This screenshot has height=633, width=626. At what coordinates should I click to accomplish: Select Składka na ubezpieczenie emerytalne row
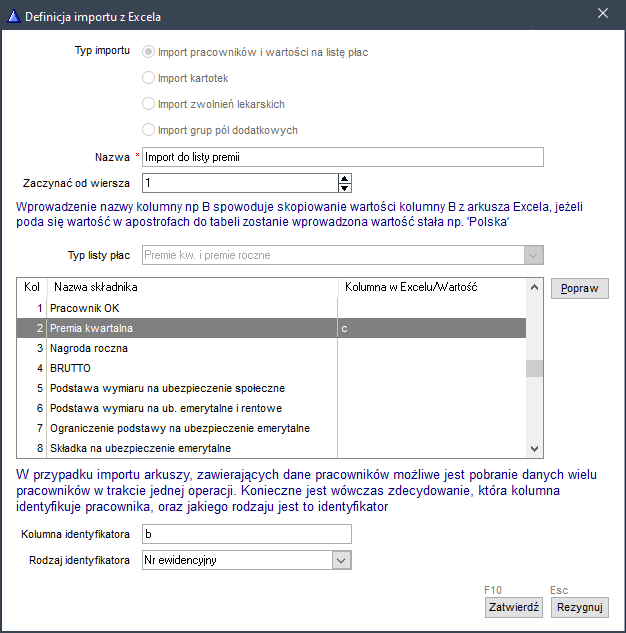[271, 448]
